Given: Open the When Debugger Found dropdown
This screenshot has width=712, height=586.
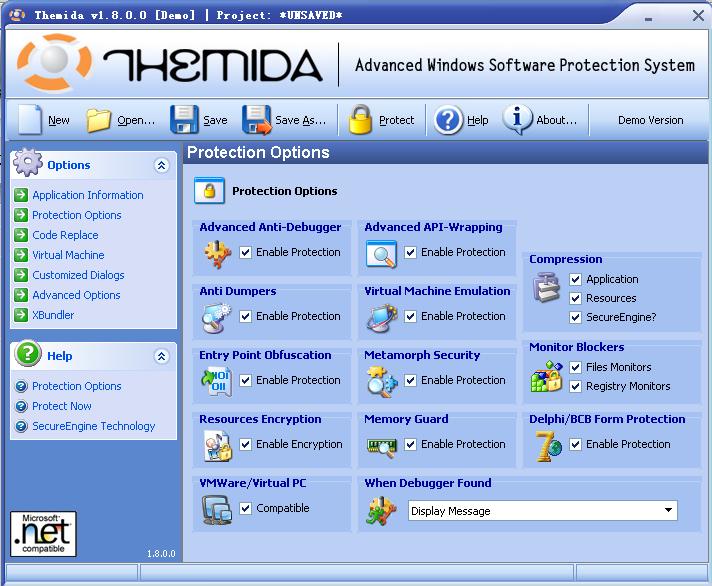Looking at the screenshot, I should 543,511.
